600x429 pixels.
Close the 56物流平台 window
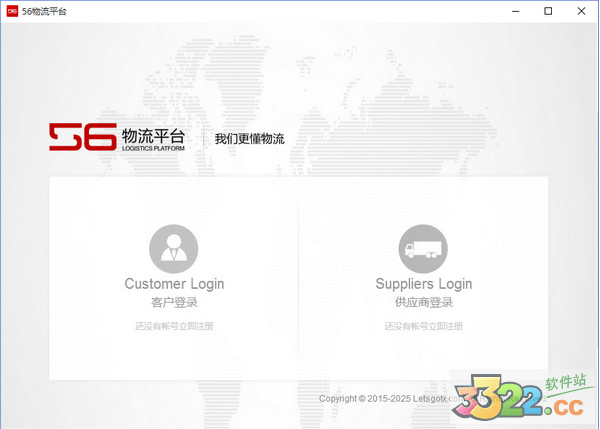point(581,11)
